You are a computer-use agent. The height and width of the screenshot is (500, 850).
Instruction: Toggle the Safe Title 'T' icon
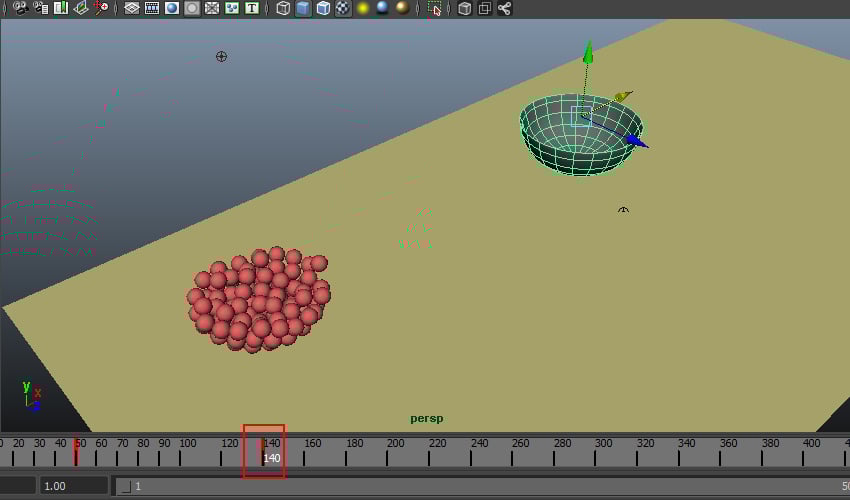coord(252,8)
